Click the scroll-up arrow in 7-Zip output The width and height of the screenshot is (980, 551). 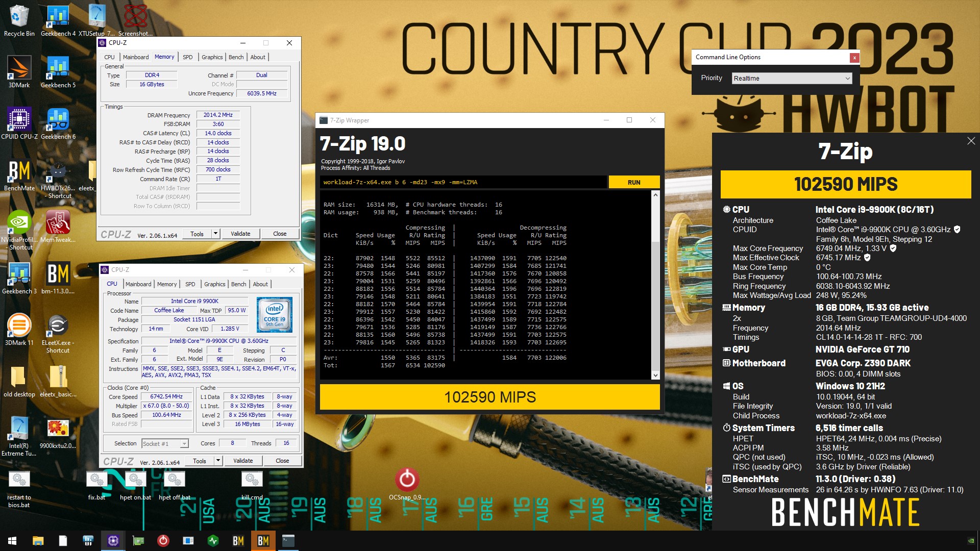tap(656, 195)
